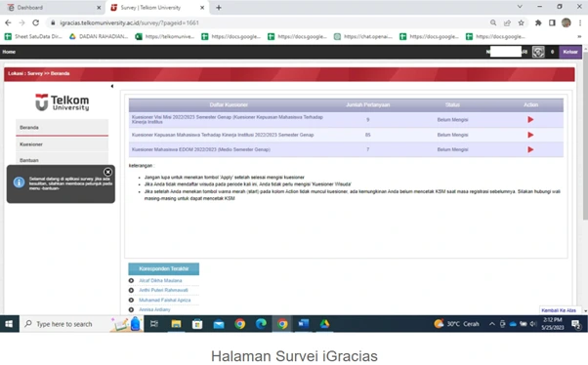Click the Kembali Ke Atas link
The width and height of the screenshot is (588, 365).
pyautogui.click(x=559, y=310)
